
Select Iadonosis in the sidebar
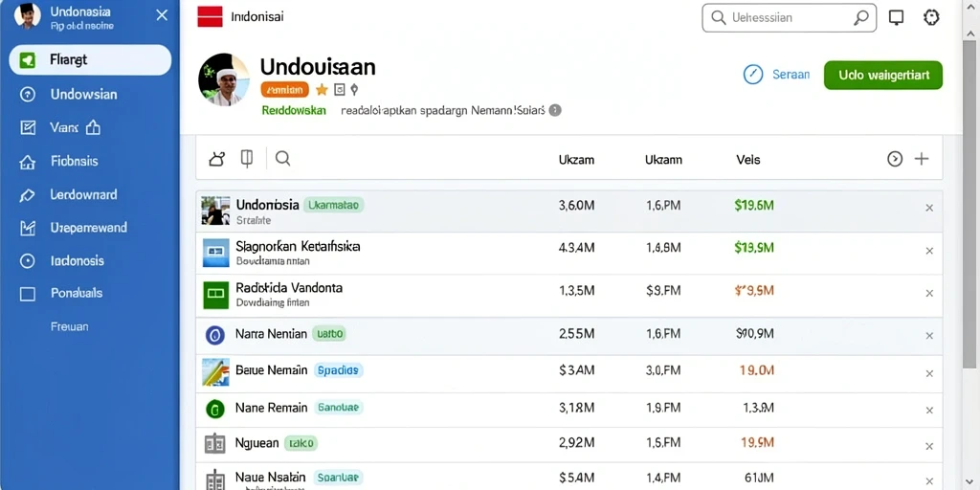click(77, 260)
